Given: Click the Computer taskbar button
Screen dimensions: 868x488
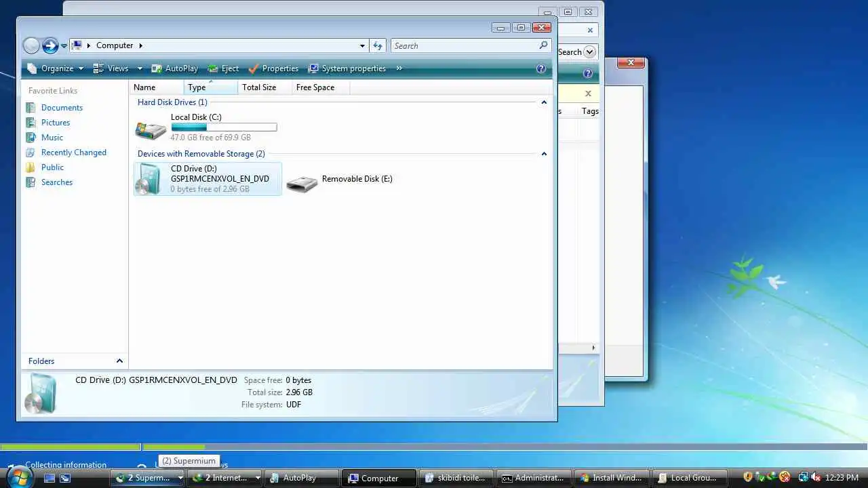Looking at the screenshot, I should pos(378,478).
